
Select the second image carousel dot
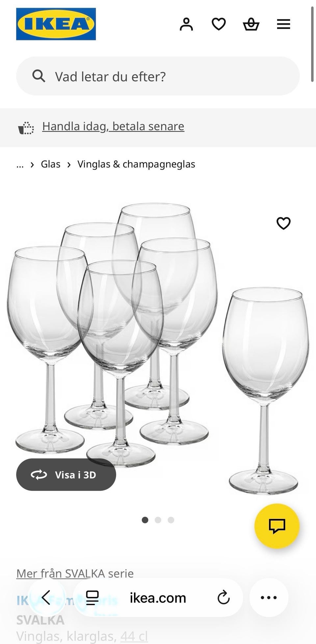(x=158, y=520)
